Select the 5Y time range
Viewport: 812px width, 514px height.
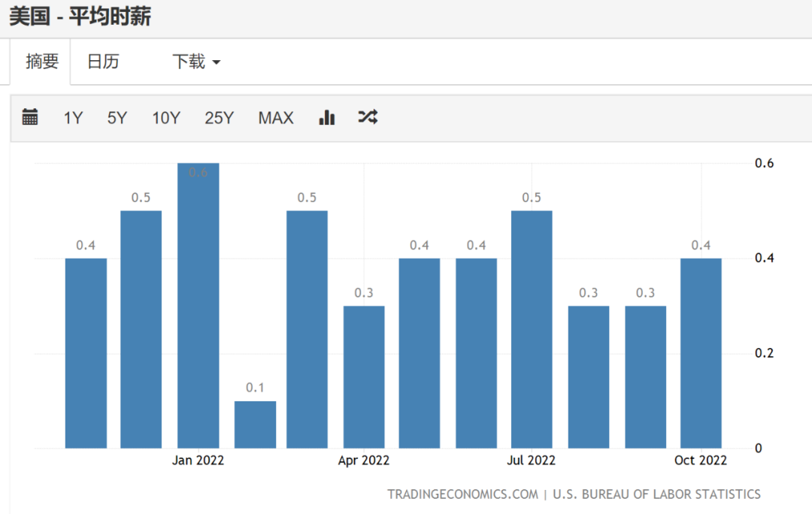click(117, 118)
